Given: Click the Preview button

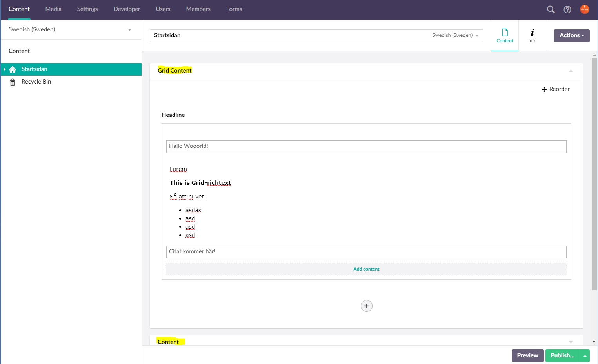Looking at the screenshot, I should (527, 355).
